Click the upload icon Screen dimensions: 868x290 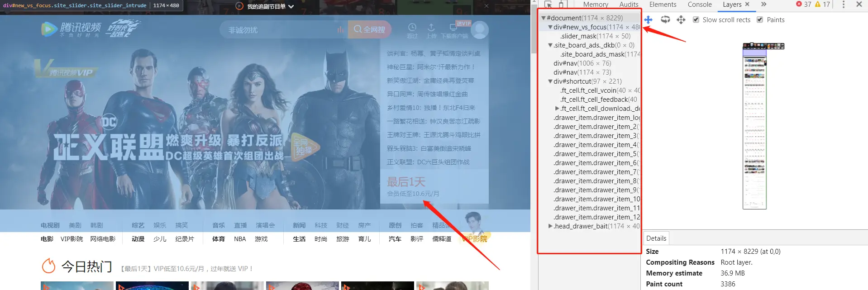coord(431,27)
